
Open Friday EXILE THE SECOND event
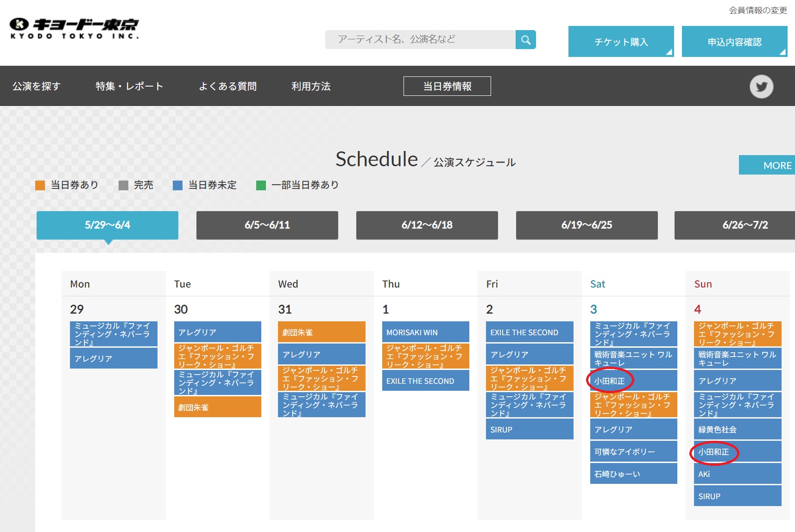point(530,332)
